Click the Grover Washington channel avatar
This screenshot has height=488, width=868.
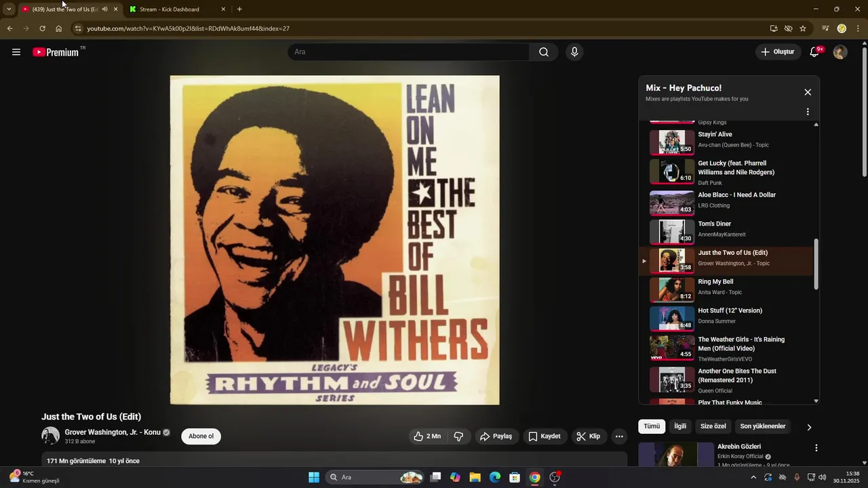point(50,436)
